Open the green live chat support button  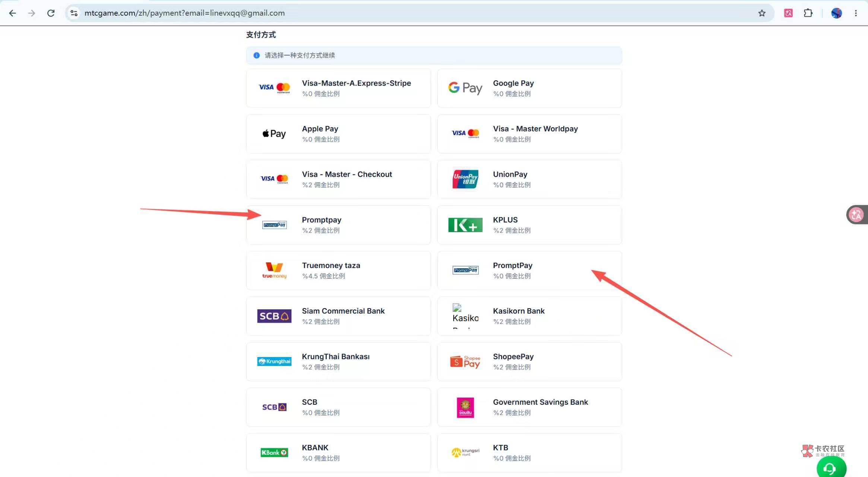pyautogui.click(x=831, y=467)
